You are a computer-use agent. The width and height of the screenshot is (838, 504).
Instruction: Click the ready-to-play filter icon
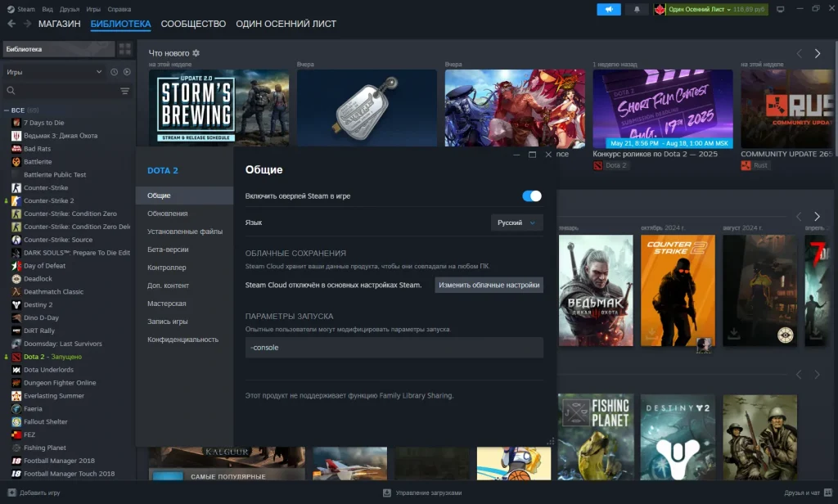pyautogui.click(x=127, y=72)
